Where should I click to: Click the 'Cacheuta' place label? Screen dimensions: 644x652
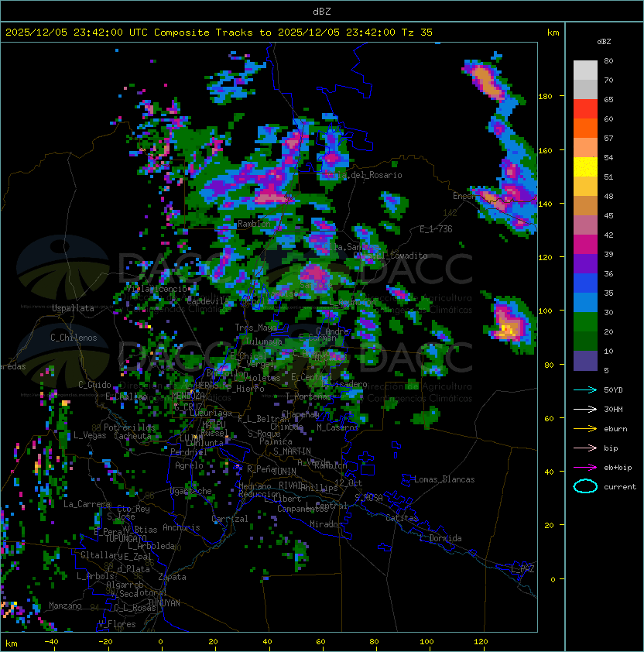tap(132, 436)
